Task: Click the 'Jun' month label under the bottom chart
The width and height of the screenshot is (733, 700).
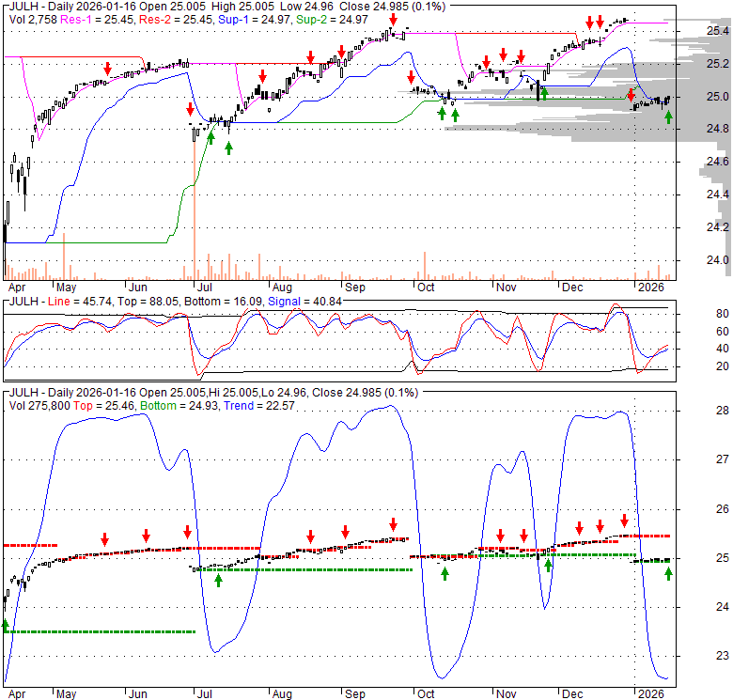Action: (x=137, y=694)
